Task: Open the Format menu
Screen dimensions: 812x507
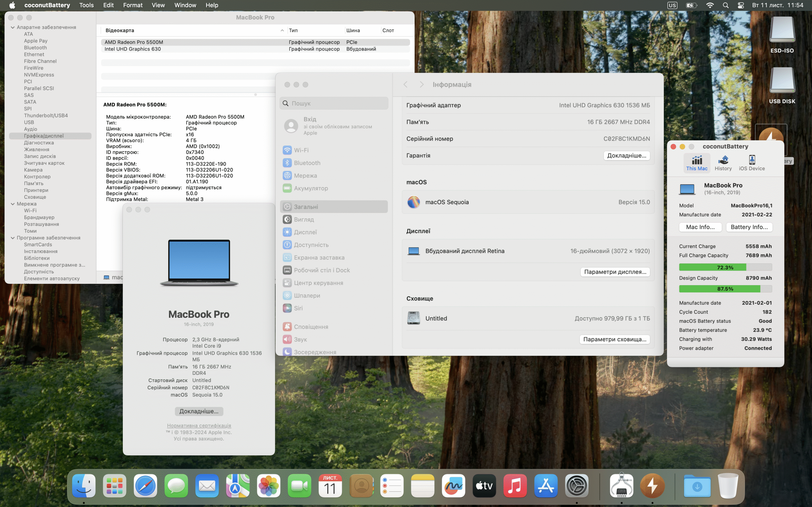Action: click(x=133, y=5)
